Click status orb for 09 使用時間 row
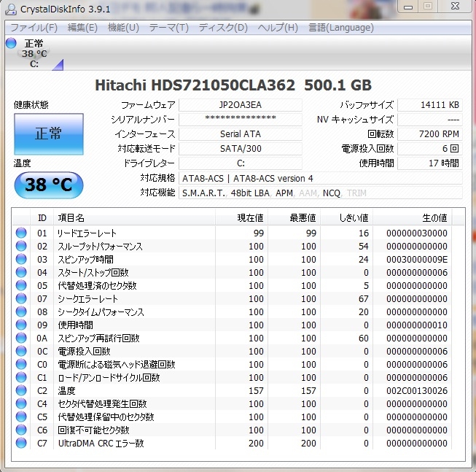Screen dimensions: 476x472 [21, 325]
